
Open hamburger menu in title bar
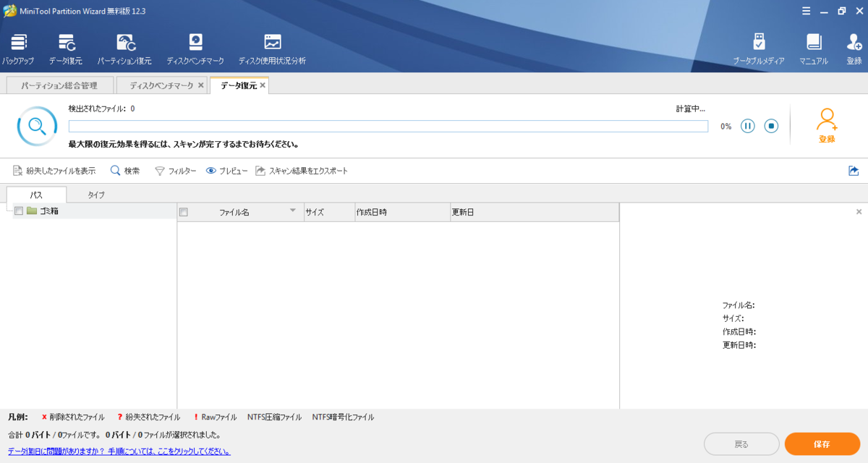[x=806, y=11]
